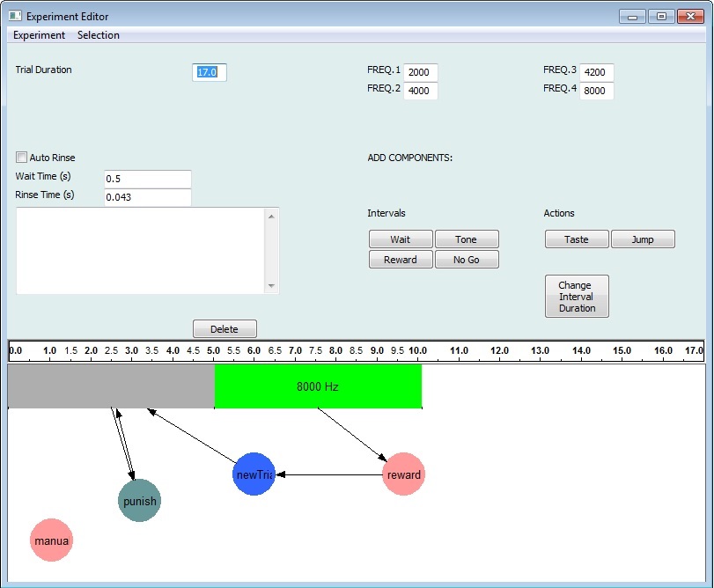Click the Actions label
714x588 pixels.
[x=559, y=213]
